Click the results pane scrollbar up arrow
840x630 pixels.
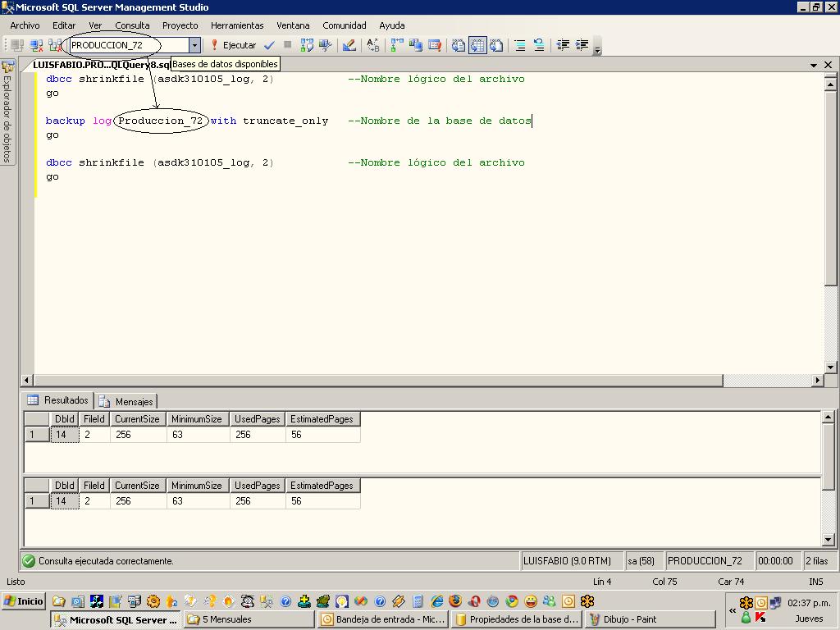pos(828,417)
